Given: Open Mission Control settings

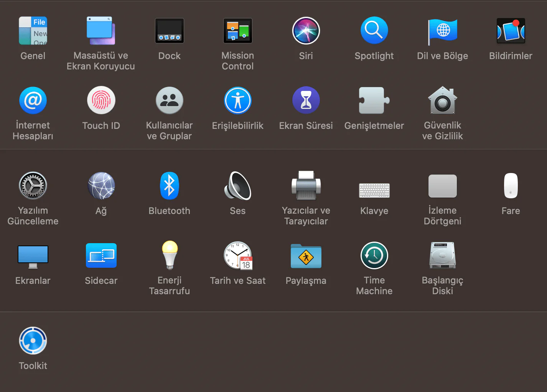Looking at the screenshot, I should click(237, 31).
